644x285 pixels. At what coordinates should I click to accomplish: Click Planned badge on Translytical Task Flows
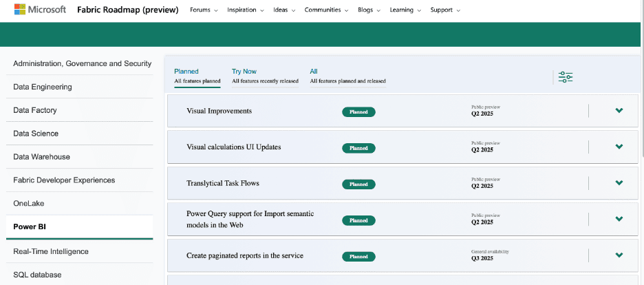(358, 184)
